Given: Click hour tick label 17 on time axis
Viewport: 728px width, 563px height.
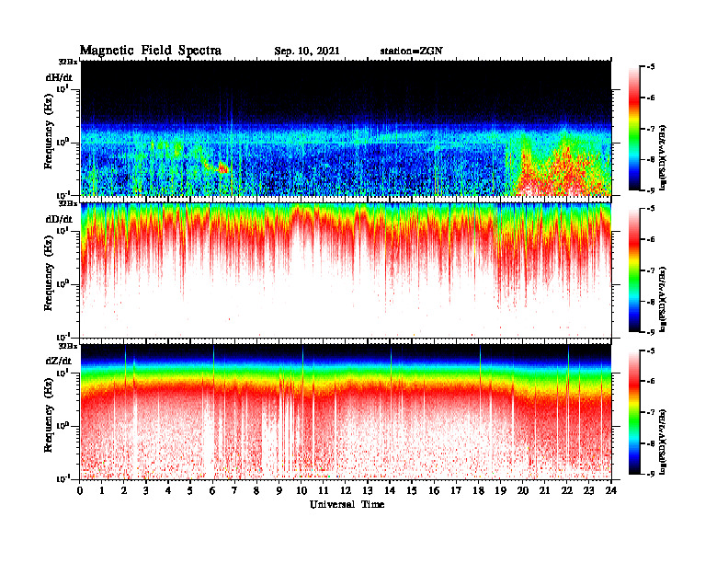Looking at the screenshot, I should (x=457, y=491).
